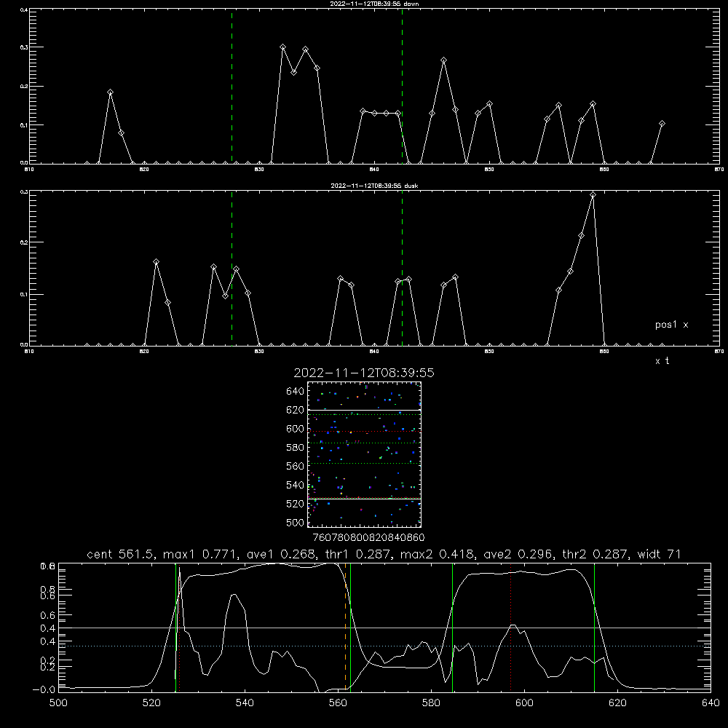
Task: Click the red dotted horizontal line in the scatter image
Action: (x=365, y=431)
